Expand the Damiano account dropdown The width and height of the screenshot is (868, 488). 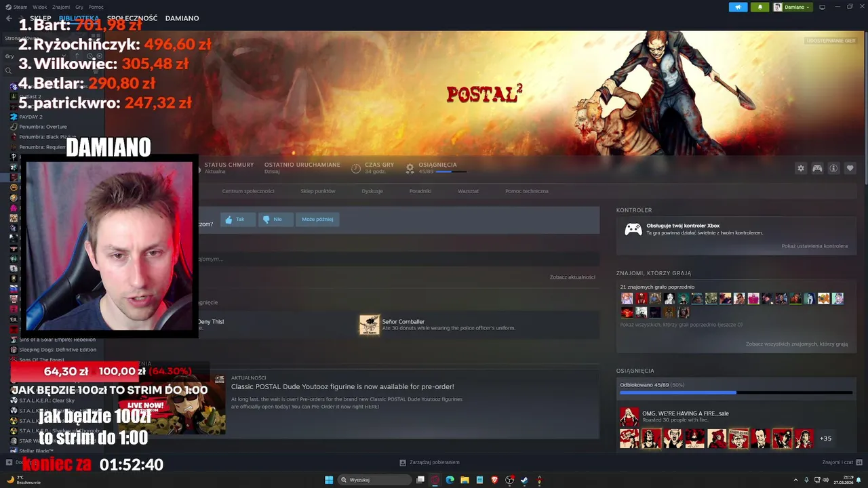point(792,7)
